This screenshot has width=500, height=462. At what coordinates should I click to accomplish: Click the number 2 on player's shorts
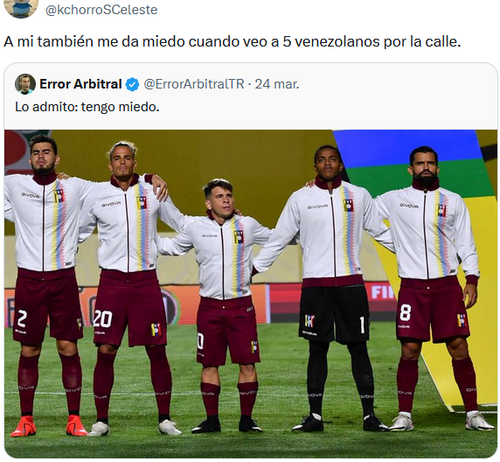22,319
